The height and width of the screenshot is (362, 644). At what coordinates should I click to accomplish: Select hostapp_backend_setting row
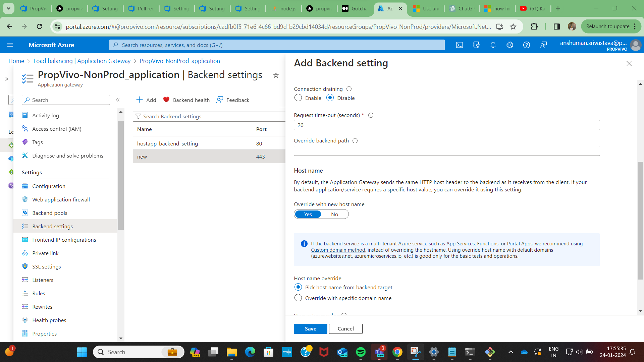click(x=209, y=143)
